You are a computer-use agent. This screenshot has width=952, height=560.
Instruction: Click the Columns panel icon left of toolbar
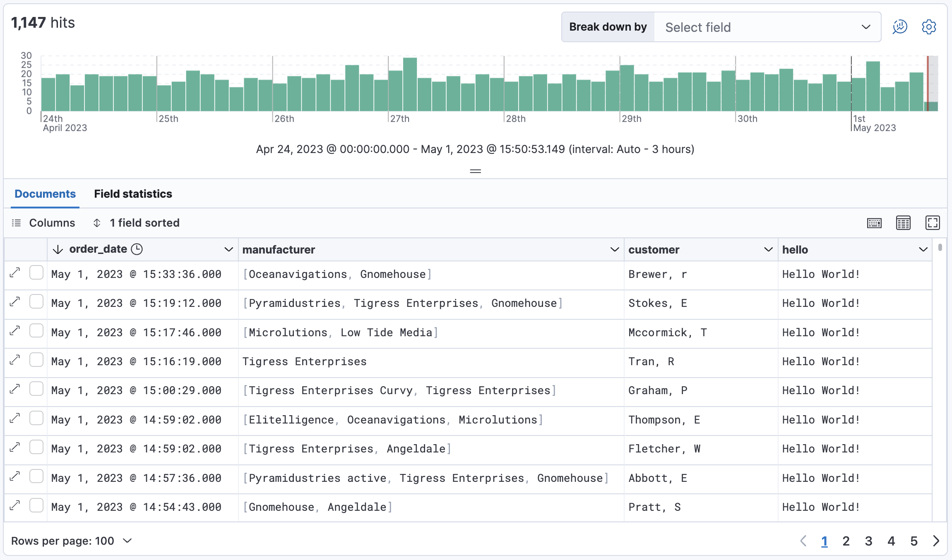17,223
